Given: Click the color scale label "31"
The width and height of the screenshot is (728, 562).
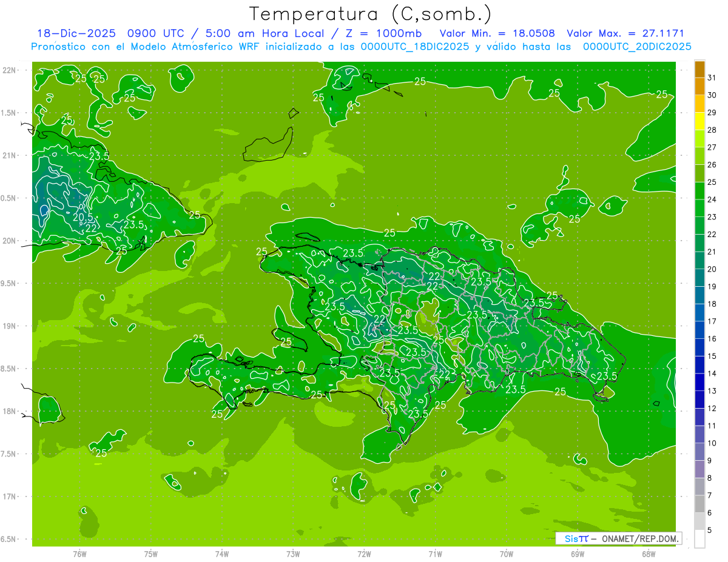Looking at the screenshot, I should point(712,78).
